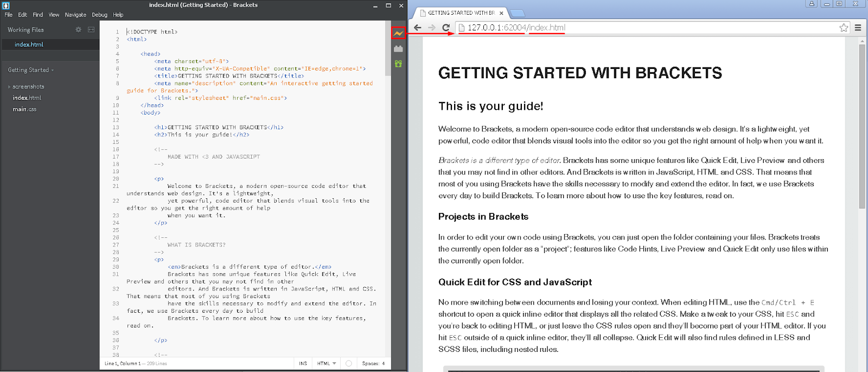Click the main.css href in the code
Screen dimensions: 868x372
(x=265, y=98)
